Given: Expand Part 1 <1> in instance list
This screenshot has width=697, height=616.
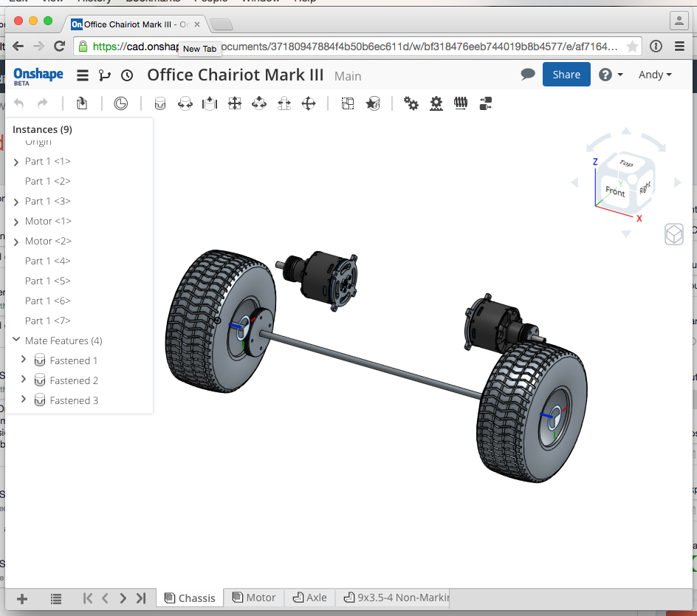Looking at the screenshot, I should coord(16,162).
